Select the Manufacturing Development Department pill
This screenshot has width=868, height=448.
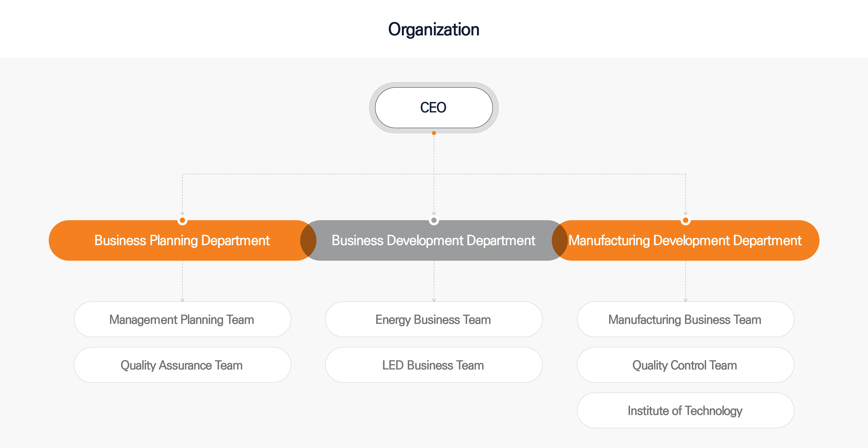[x=685, y=240]
